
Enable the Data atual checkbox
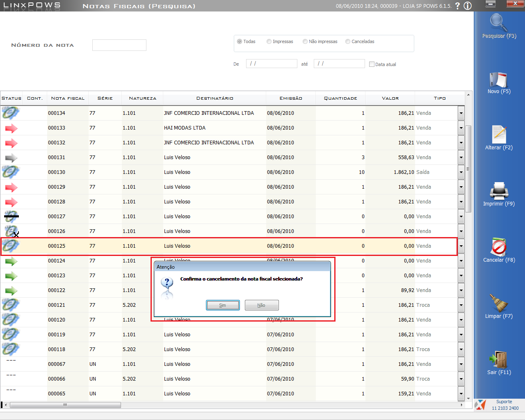tap(372, 64)
